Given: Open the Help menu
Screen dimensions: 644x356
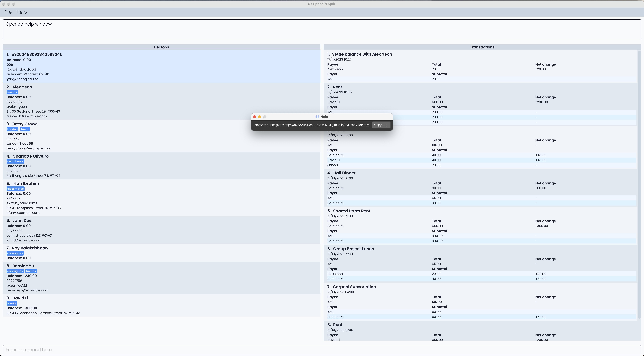Looking at the screenshot, I should tap(22, 12).
